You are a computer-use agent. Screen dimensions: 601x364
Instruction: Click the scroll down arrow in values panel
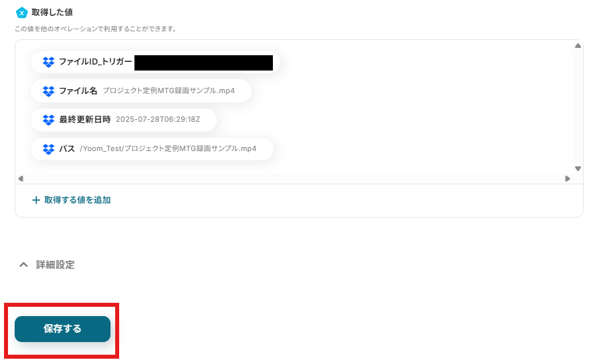pyautogui.click(x=578, y=168)
